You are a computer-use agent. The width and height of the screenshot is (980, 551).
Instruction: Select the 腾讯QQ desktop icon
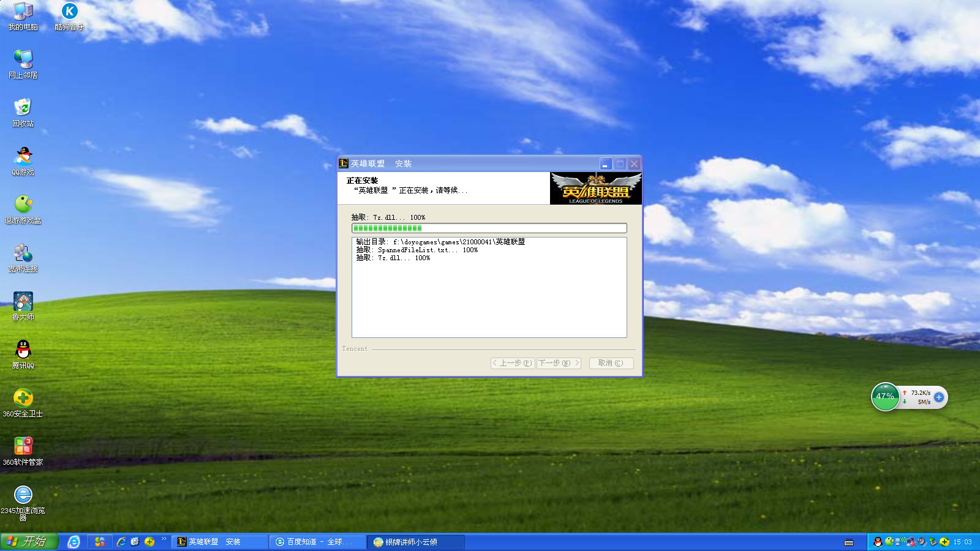pyautogui.click(x=23, y=354)
